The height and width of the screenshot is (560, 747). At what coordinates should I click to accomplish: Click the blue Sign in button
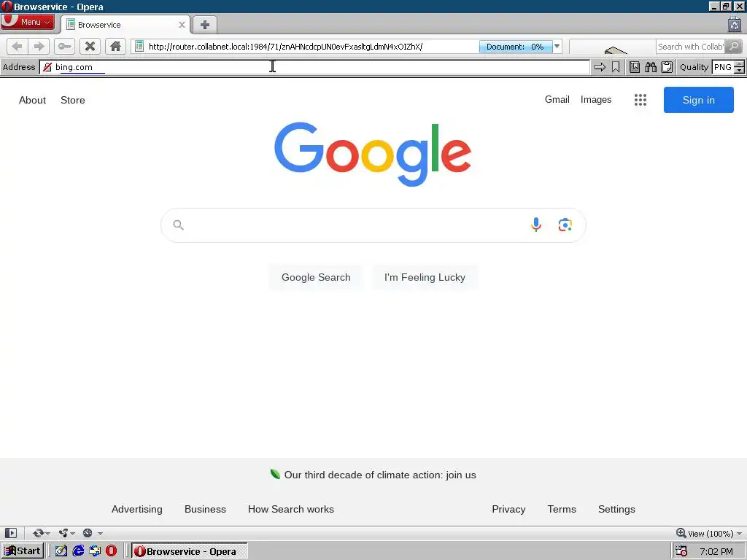(698, 100)
